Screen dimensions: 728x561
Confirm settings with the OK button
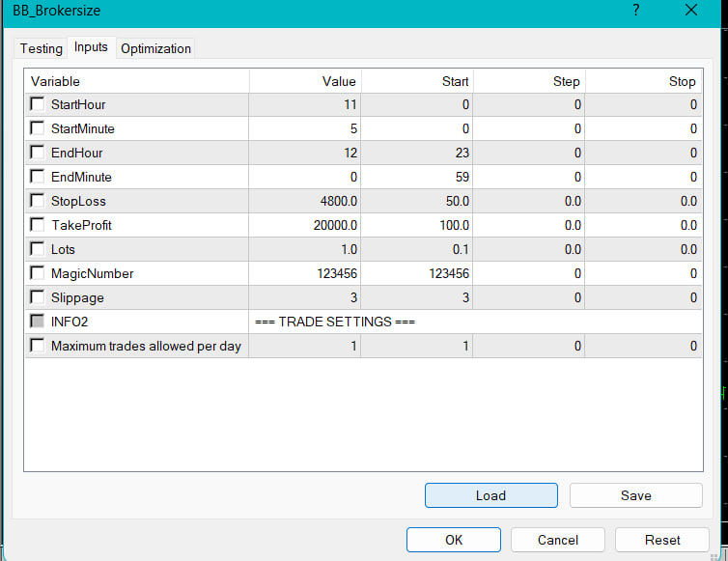453,540
